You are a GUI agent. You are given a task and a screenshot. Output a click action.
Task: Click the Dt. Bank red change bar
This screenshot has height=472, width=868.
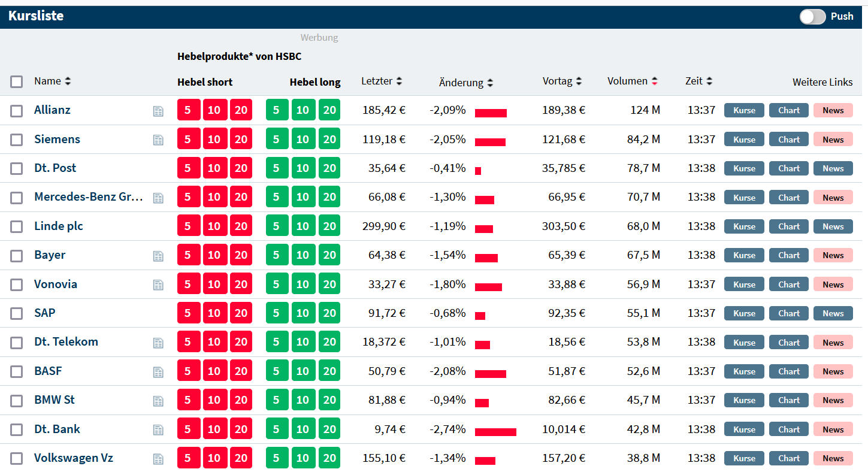[x=495, y=432]
